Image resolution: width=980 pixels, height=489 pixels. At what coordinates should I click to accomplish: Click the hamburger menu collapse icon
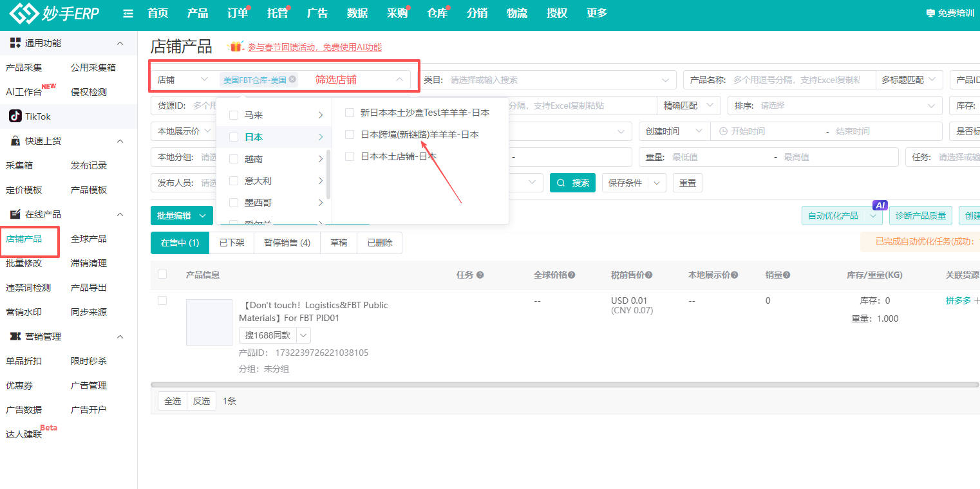(128, 14)
